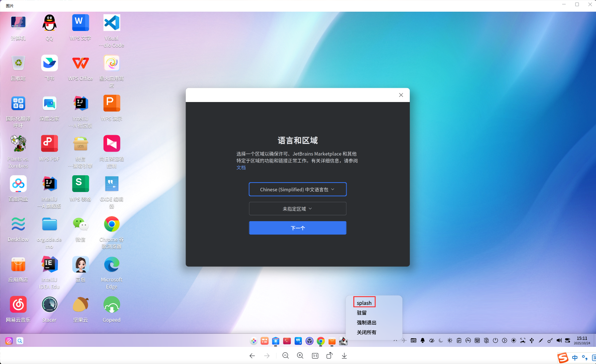Select 驻留 from the context menu
The image size is (596, 364).
(x=362, y=313)
